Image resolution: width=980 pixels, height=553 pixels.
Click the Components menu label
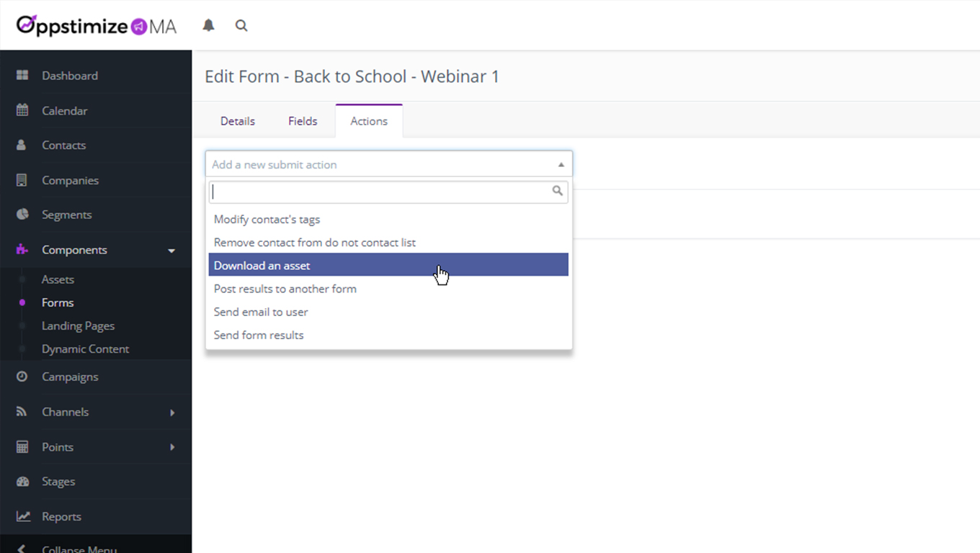tap(74, 250)
